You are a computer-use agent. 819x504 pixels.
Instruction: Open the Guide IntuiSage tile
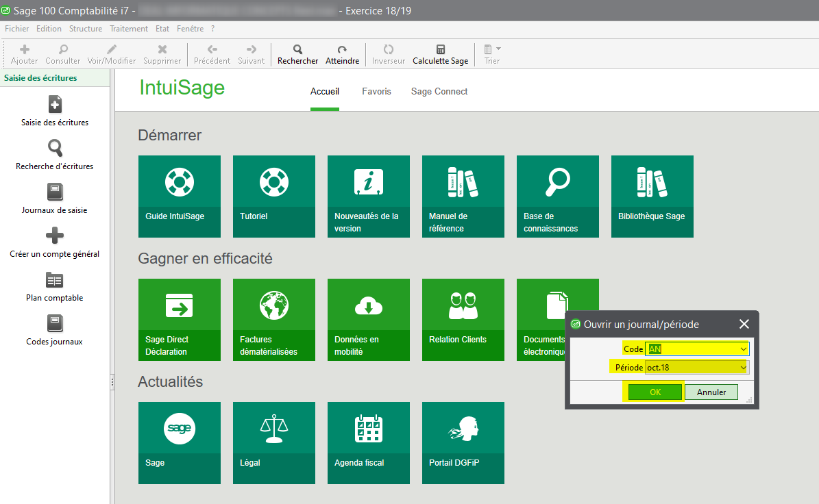click(180, 197)
